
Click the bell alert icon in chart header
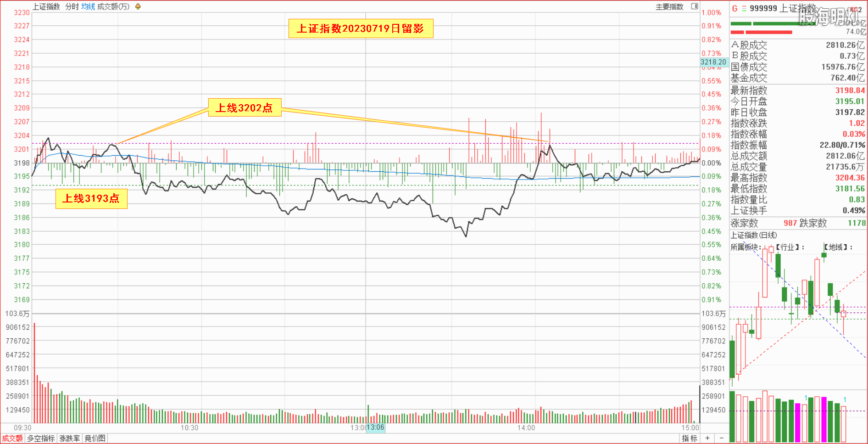coord(138,6)
